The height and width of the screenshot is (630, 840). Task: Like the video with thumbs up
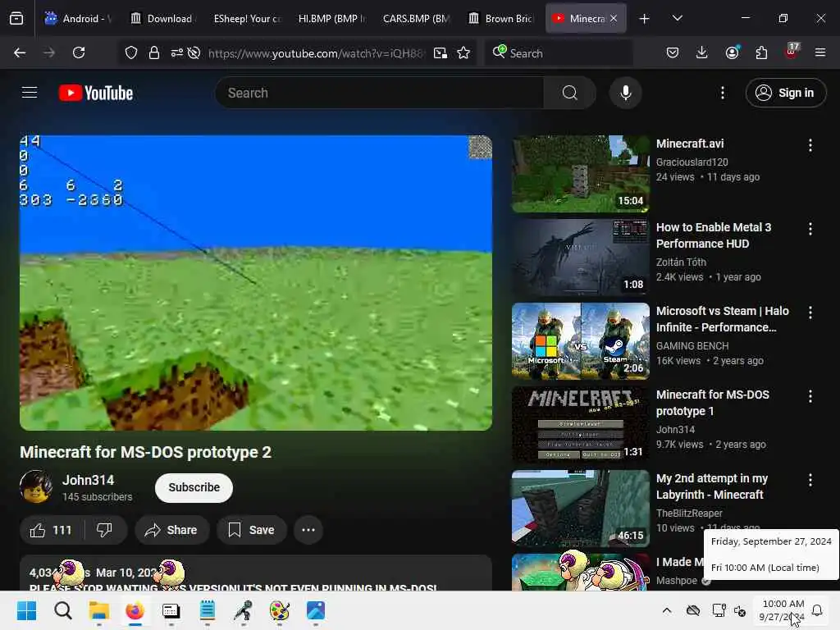tap(52, 530)
